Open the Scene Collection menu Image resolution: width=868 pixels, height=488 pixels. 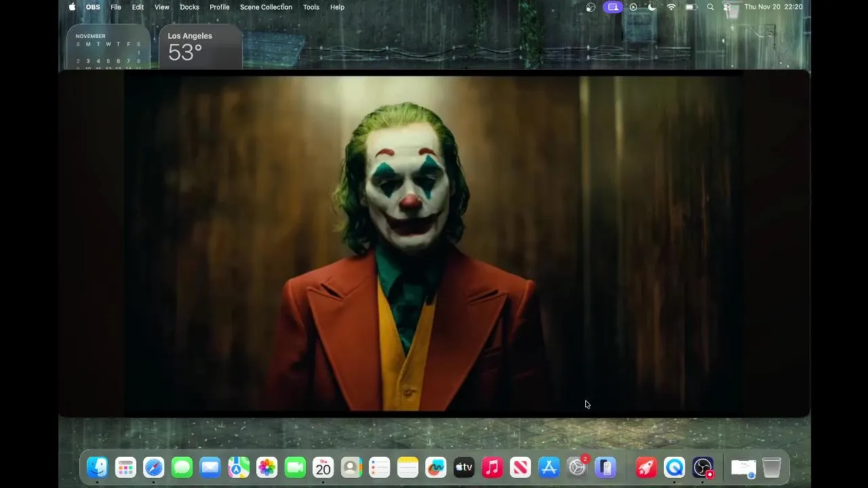tap(266, 7)
